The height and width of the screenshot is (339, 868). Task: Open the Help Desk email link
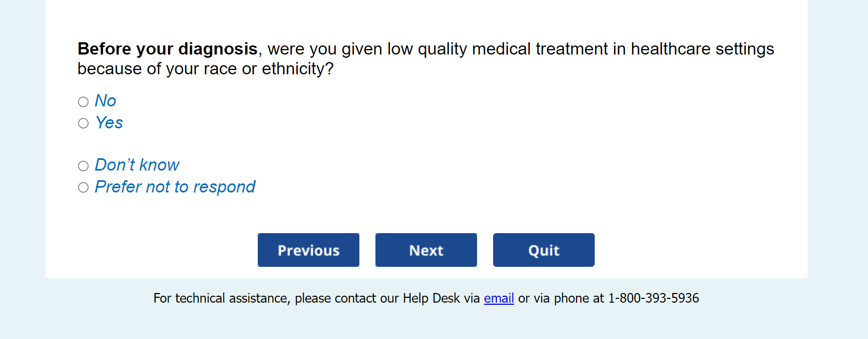coord(498,298)
